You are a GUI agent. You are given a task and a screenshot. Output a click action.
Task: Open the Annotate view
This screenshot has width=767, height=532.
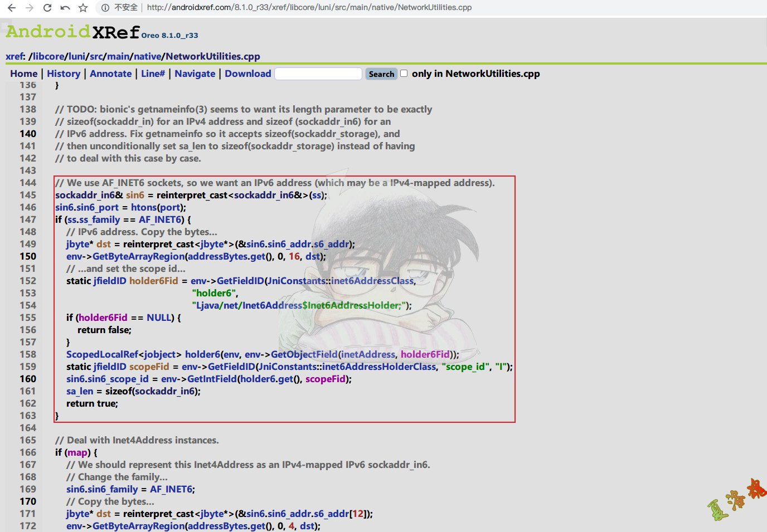coord(111,74)
